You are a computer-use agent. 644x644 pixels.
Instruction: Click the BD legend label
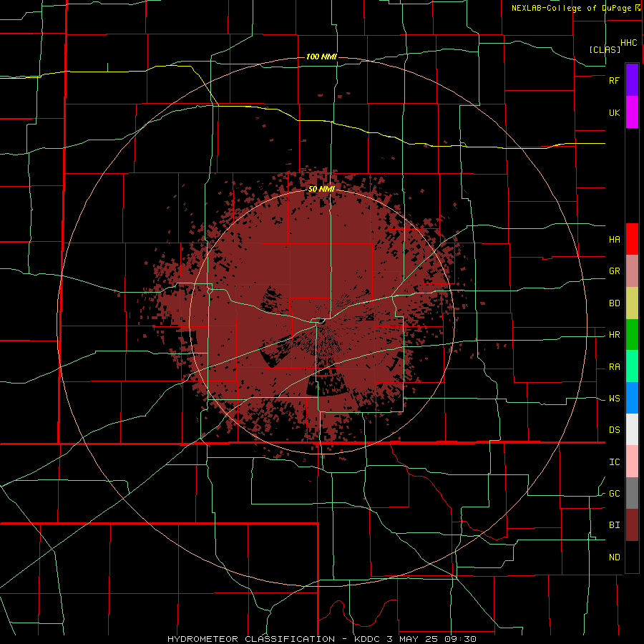tap(614, 303)
